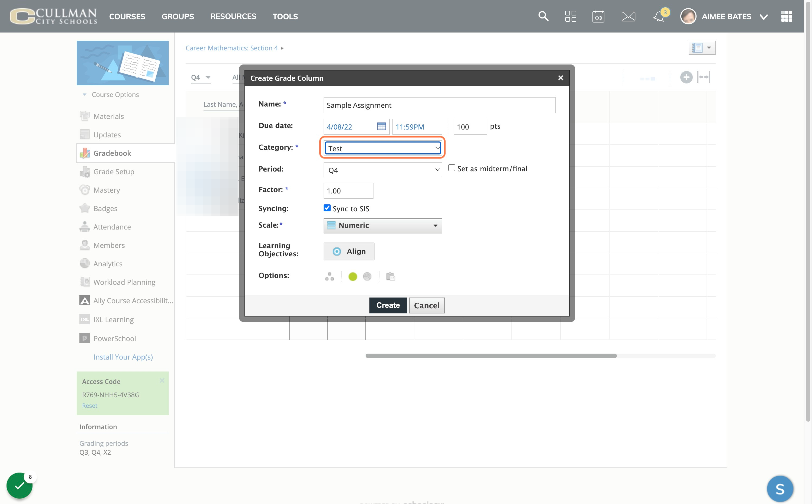This screenshot has width=812, height=504.
Task: Open Career Mathematics: Section 4 breadcrumb link
Action: click(232, 48)
